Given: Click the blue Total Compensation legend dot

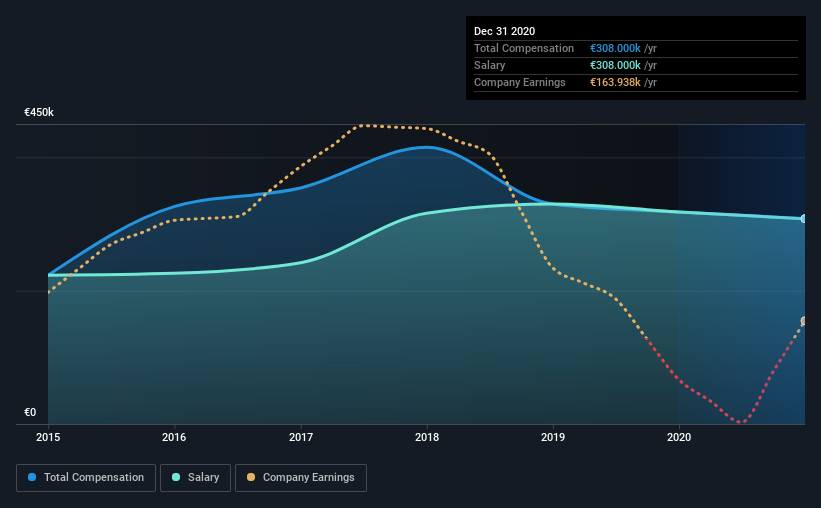Looking at the screenshot, I should 32,477.
